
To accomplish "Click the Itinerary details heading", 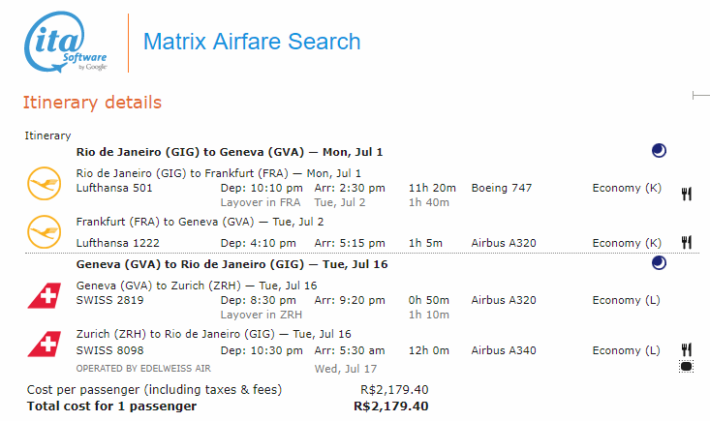I will pyautogui.click(x=92, y=103).
